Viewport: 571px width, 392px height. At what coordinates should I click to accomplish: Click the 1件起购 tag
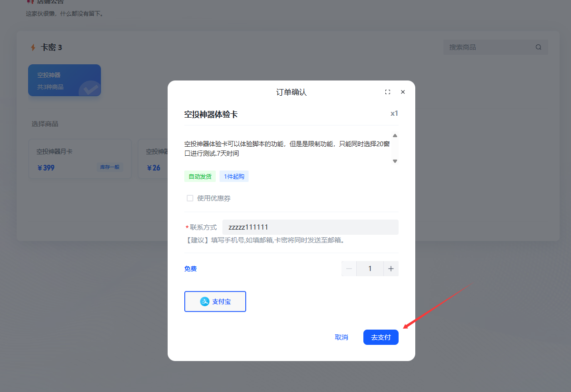(x=234, y=176)
